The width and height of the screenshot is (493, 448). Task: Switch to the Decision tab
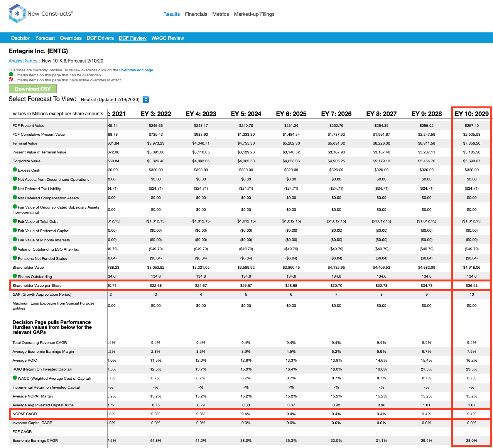coord(21,38)
